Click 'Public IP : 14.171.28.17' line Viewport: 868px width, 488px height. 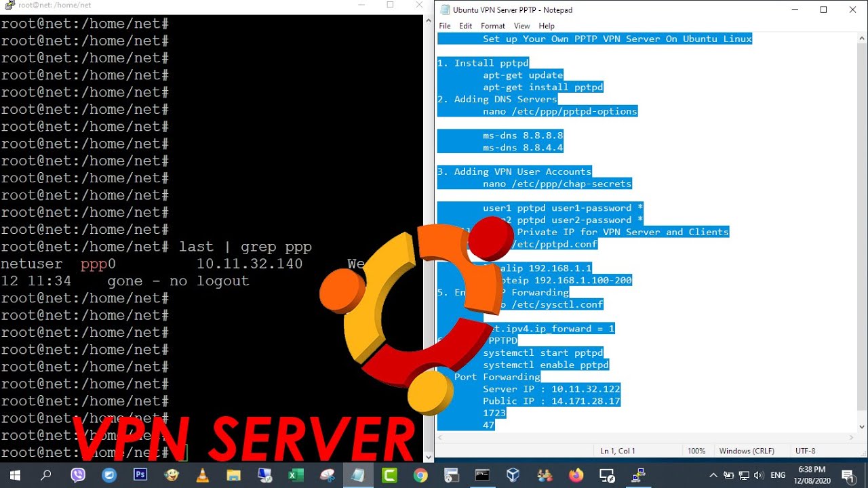[x=551, y=401]
